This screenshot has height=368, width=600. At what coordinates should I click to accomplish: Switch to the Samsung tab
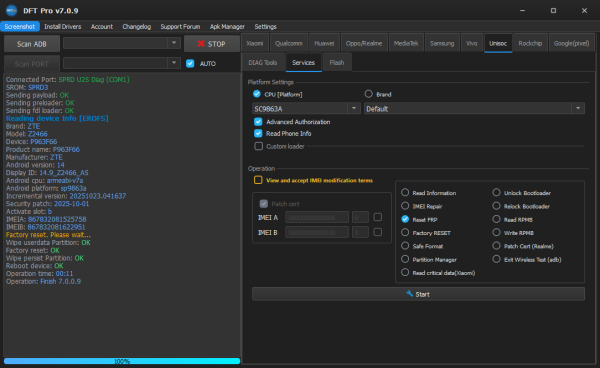(442, 43)
